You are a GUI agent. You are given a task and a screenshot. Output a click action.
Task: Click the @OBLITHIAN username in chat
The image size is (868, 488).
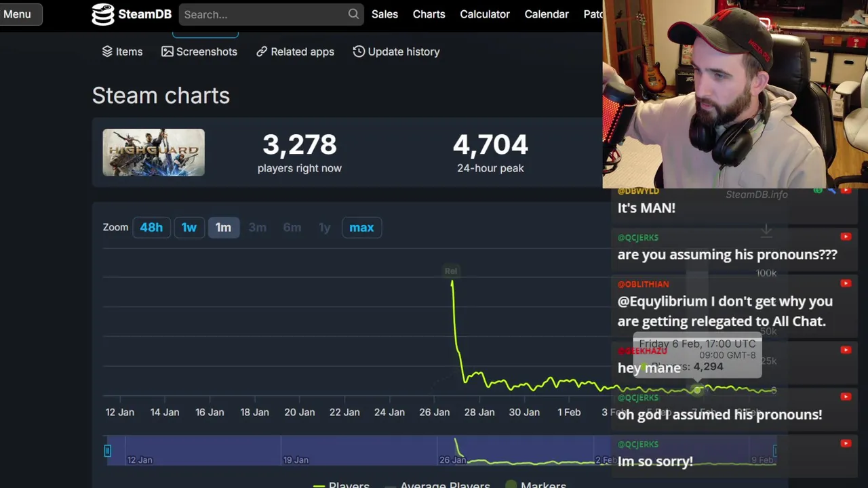click(x=643, y=284)
